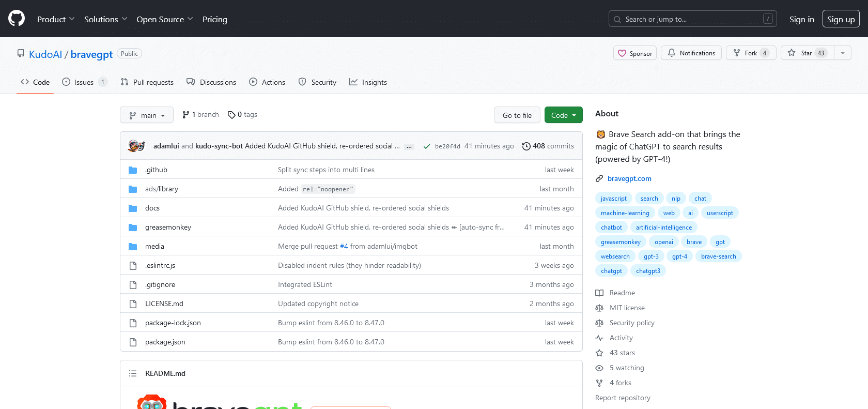Click the .eslintrc.js file icon
Viewport: 868px width, 409px height.
point(133,265)
